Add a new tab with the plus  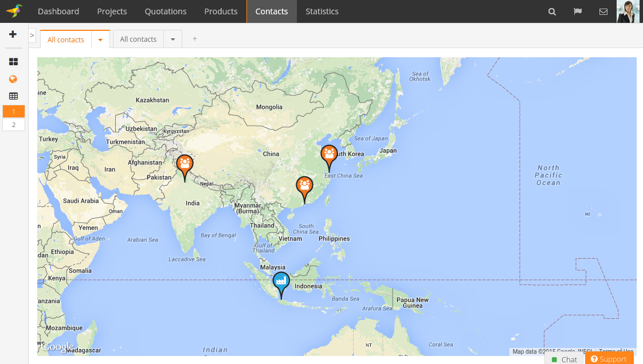tap(195, 39)
